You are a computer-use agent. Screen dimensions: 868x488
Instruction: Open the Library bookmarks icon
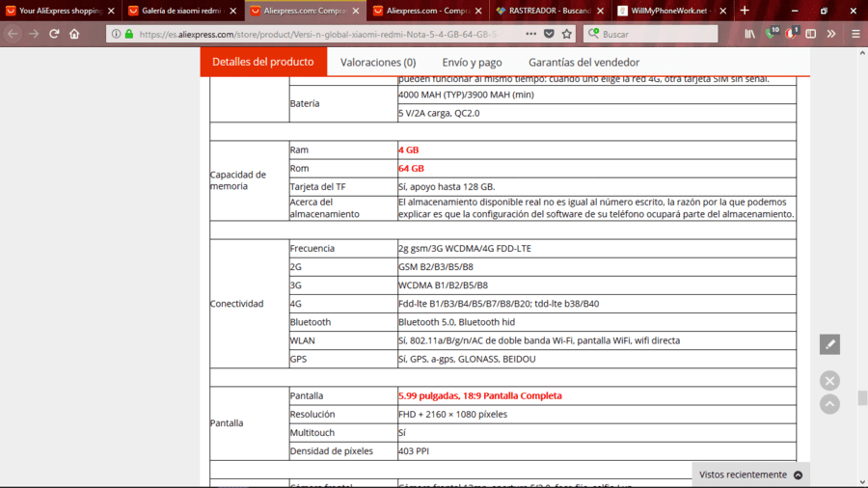tap(749, 34)
